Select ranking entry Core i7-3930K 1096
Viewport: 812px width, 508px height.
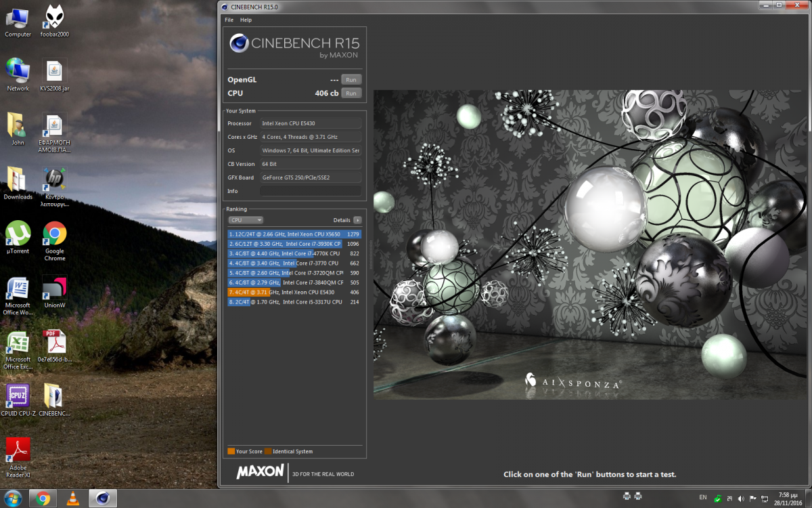tap(294, 244)
